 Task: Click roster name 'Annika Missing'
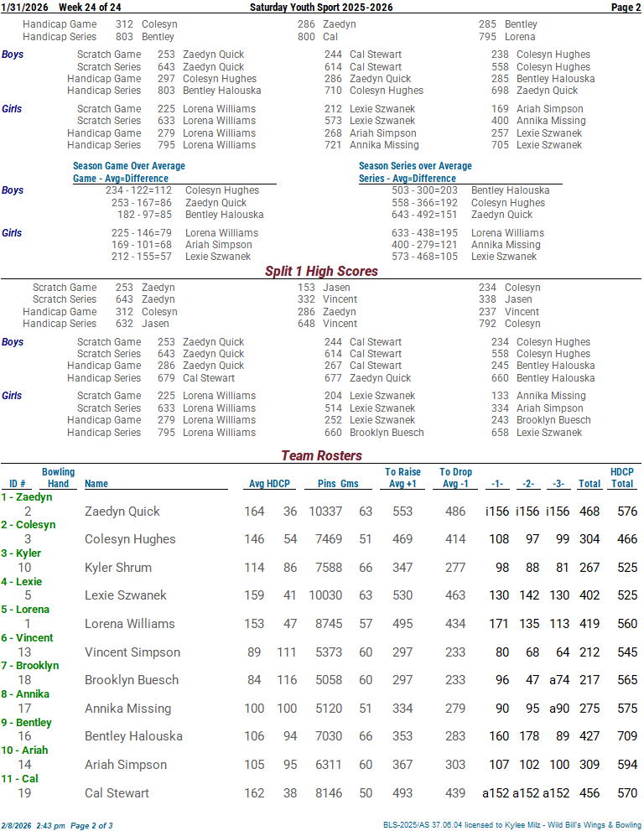tap(127, 709)
